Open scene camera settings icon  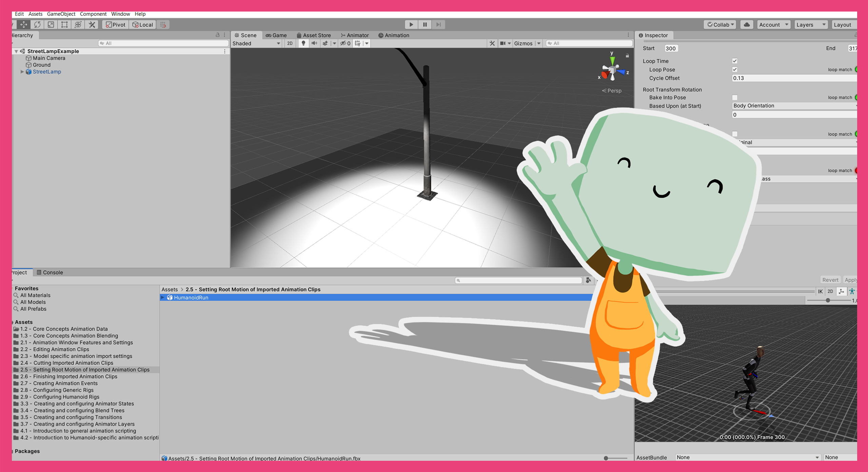point(503,43)
